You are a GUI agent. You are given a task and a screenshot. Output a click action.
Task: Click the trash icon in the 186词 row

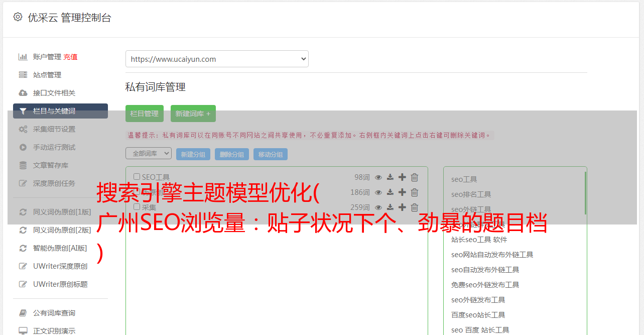(x=415, y=192)
